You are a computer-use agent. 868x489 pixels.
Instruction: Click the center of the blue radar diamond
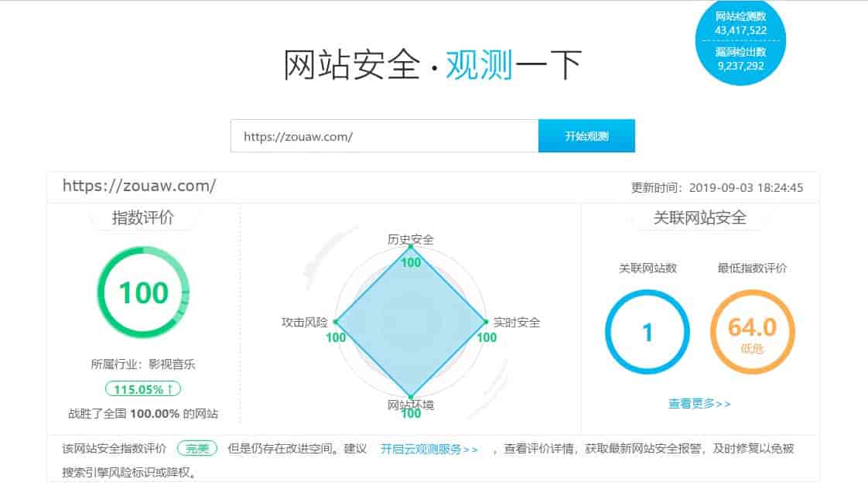tap(410, 321)
